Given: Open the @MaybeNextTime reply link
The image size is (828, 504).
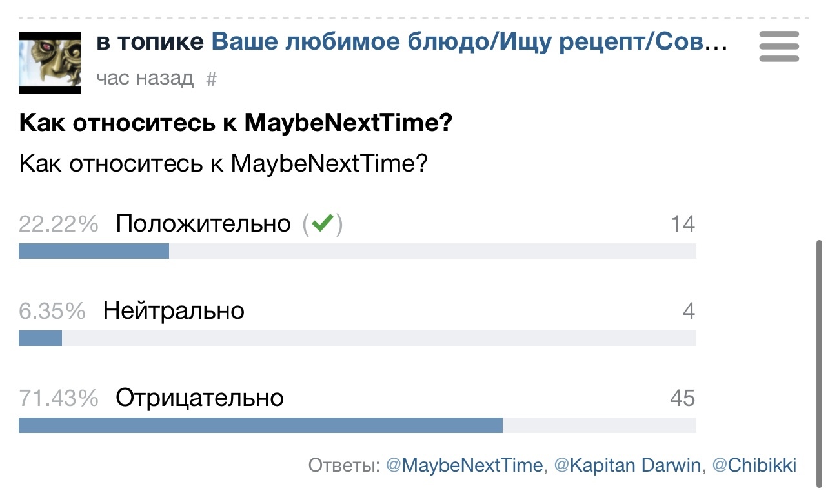Looking at the screenshot, I should pos(464,465).
